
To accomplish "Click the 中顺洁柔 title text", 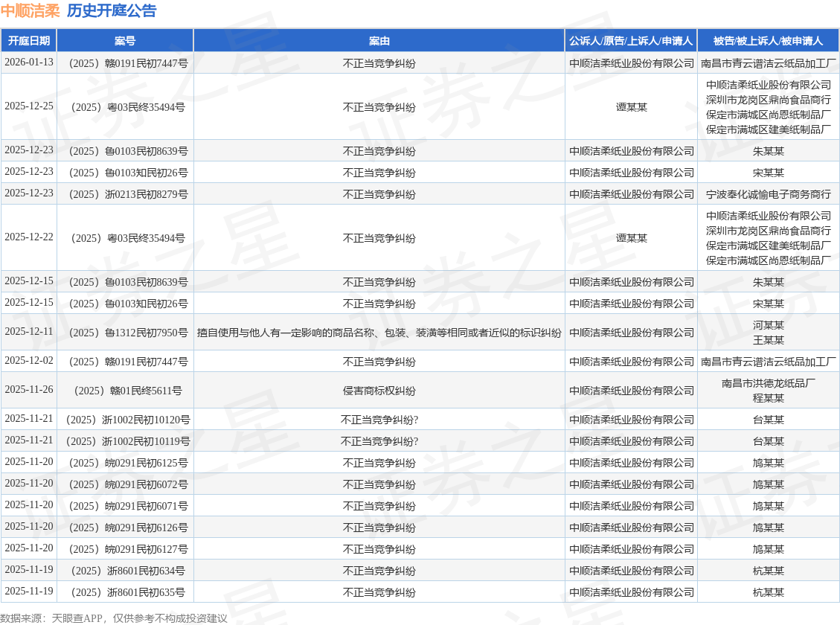I will click(30, 10).
